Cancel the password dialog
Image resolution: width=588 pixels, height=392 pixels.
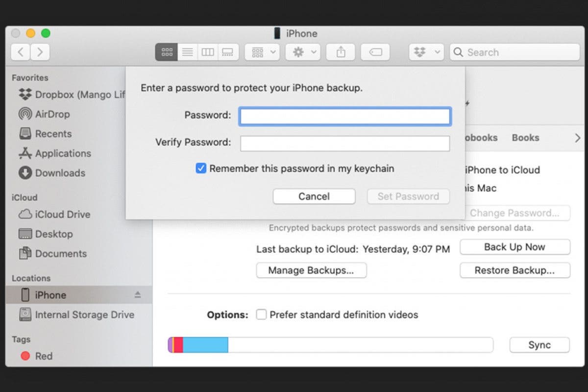click(314, 196)
